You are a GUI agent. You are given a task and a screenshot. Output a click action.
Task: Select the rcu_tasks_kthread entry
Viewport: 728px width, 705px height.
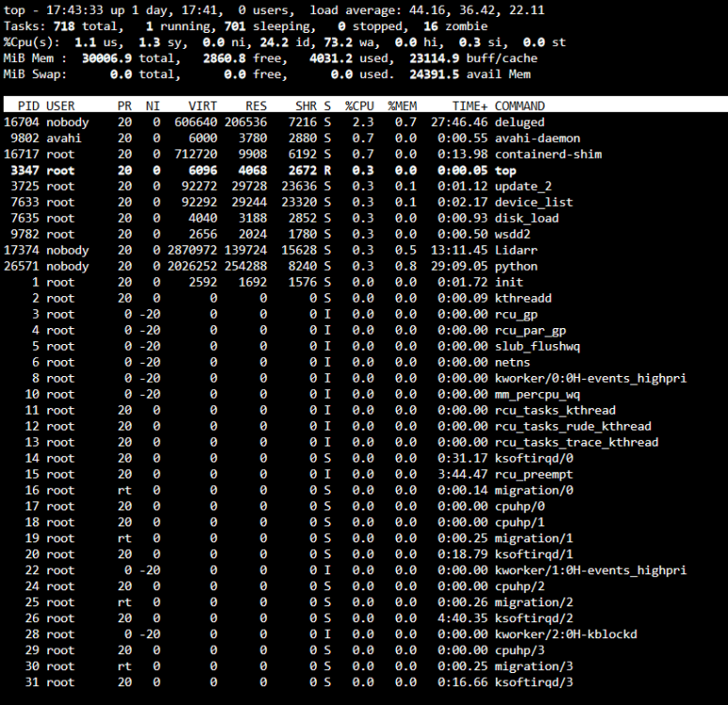click(x=555, y=410)
